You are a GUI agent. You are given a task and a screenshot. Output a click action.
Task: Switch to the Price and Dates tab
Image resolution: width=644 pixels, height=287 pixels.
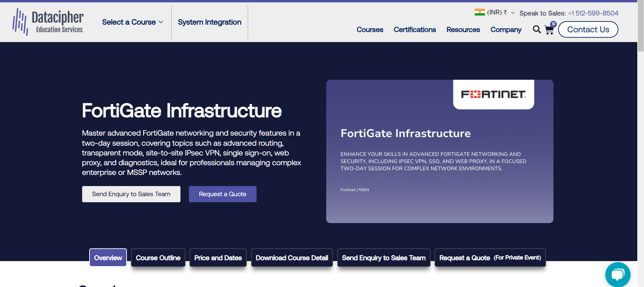[x=218, y=258]
